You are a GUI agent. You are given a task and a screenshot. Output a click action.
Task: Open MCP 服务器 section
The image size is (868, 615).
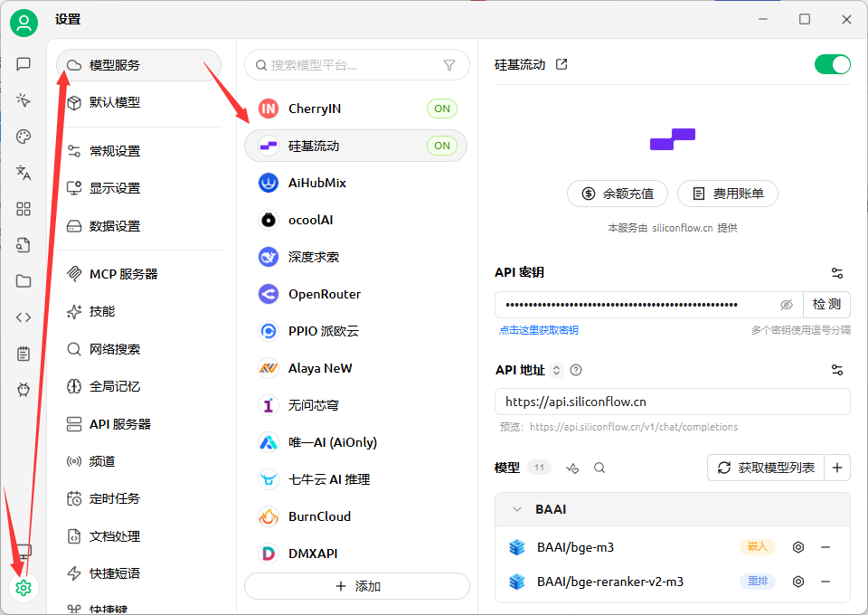click(x=138, y=274)
